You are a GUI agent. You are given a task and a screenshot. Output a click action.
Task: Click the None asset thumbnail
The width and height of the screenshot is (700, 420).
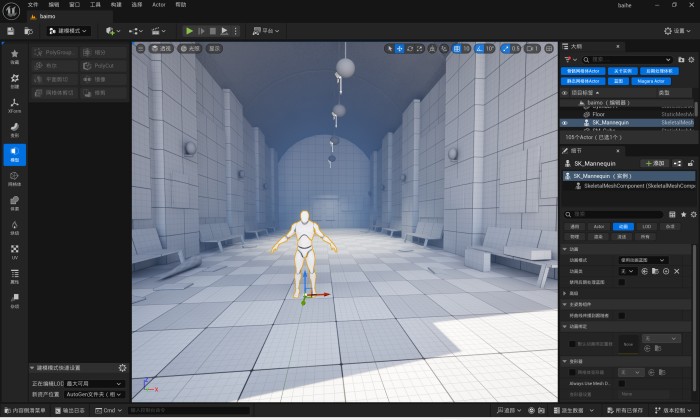[628, 344]
